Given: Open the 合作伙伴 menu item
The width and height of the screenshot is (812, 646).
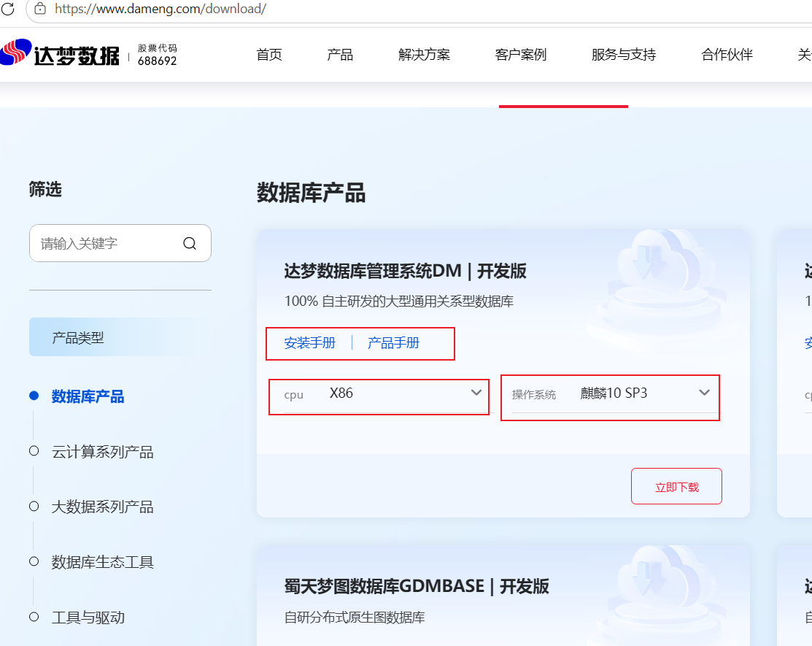Looking at the screenshot, I should pyautogui.click(x=727, y=55).
